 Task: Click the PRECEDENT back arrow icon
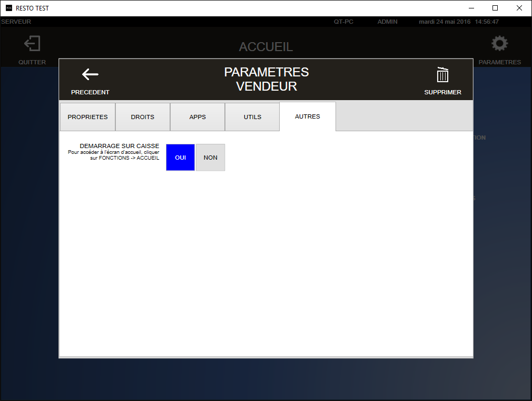pyautogui.click(x=90, y=74)
